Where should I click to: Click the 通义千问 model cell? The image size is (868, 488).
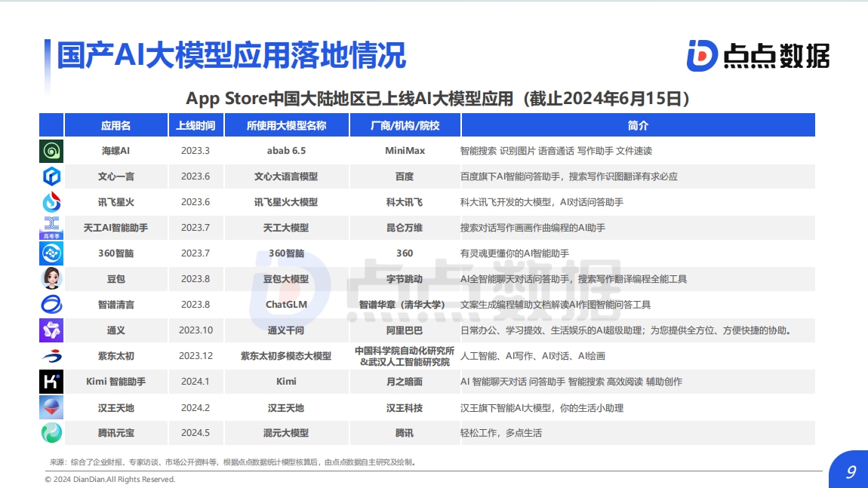pos(287,330)
